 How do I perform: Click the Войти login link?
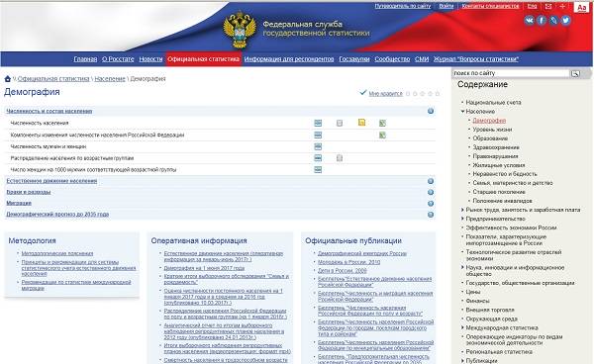pos(446,6)
